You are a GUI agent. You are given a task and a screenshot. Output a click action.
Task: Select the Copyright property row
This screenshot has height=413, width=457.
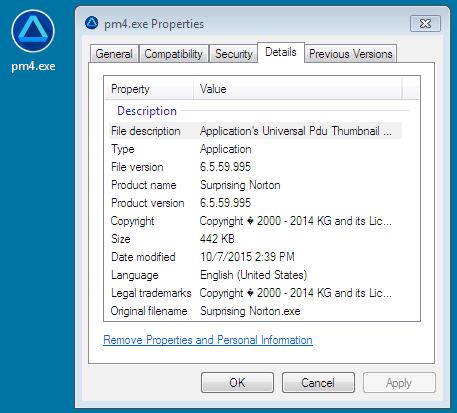pos(255,221)
